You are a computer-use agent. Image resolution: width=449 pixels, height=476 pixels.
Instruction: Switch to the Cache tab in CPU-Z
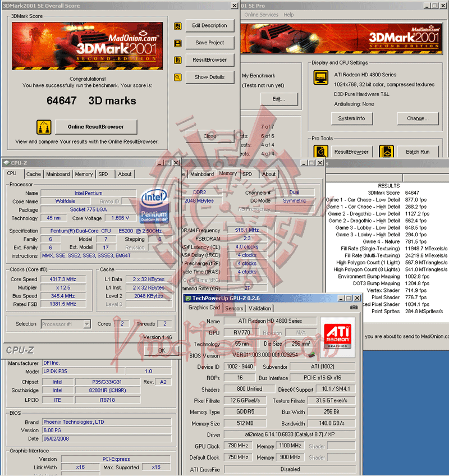pyautogui.click(x=33, y=174)
